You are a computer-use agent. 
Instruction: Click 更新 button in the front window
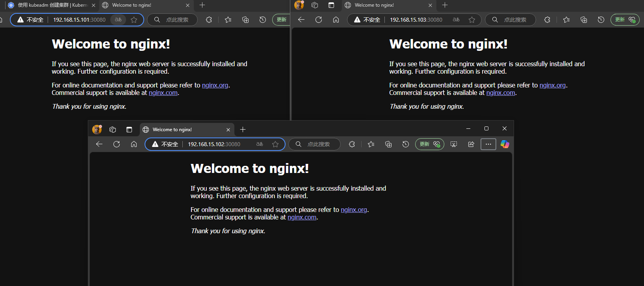tap(430, 144)
